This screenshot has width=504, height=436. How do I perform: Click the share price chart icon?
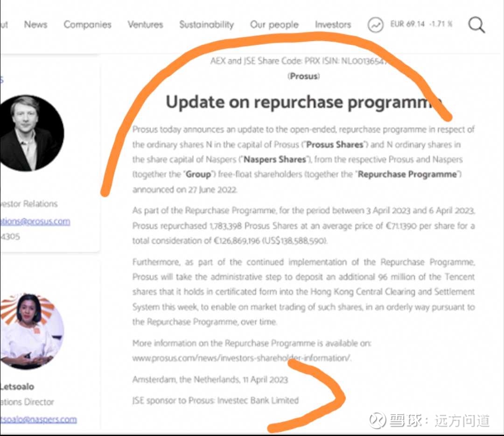375,25
